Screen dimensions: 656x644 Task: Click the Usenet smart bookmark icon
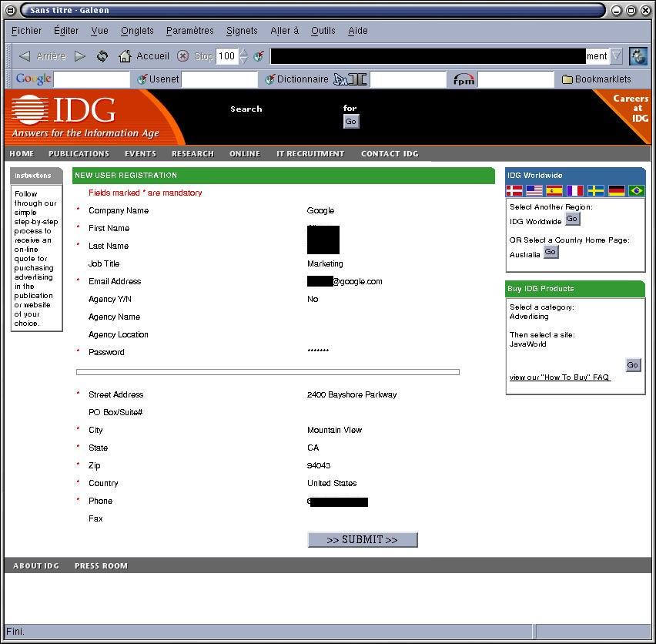pos(142,79)
